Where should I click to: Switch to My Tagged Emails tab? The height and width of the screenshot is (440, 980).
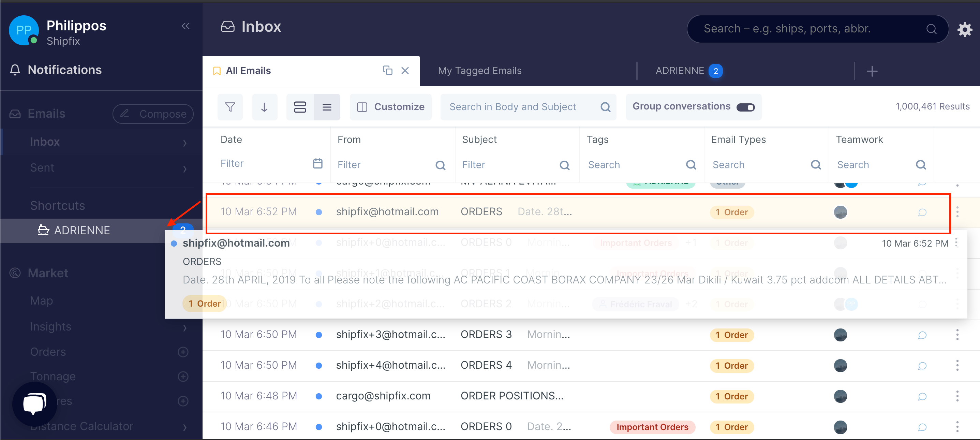pos(479,71)
